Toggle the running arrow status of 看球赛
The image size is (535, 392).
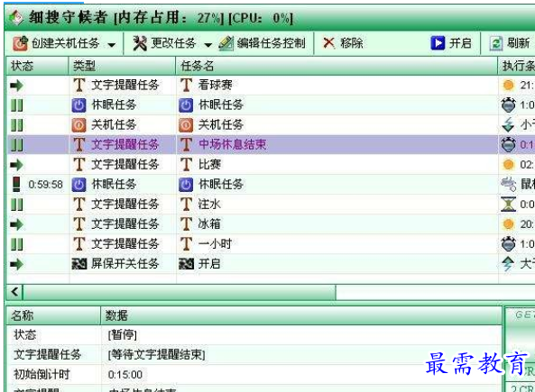click(16, 86)
